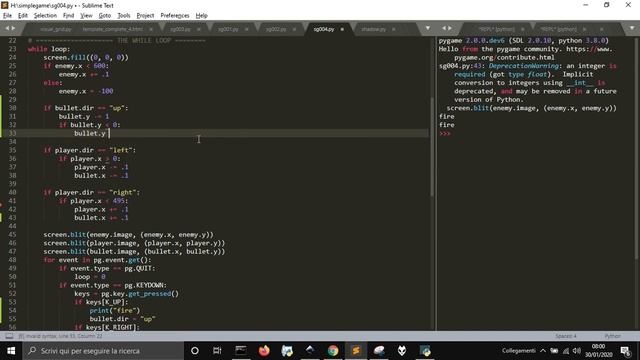This screenshot has height=360, width=640.
Task: Click the DeprecationWarning text in REPL output
Action: click(x=524, y=66)
